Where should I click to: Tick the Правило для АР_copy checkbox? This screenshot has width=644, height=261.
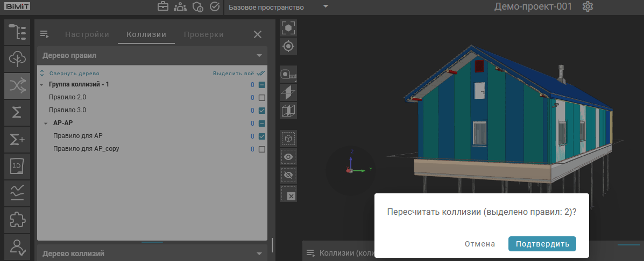(x=262, y=149)
